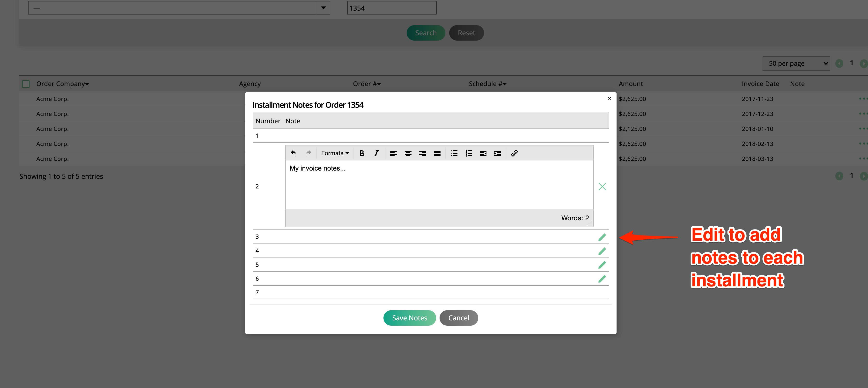Apply italic formatting to the note text

pos(376,153)
